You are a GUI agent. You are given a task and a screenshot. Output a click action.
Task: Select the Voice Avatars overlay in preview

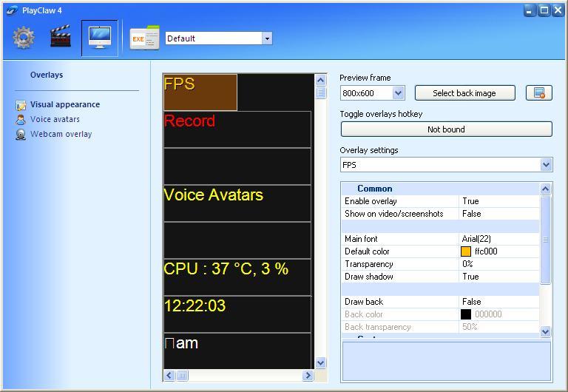[x=237, y=203]
